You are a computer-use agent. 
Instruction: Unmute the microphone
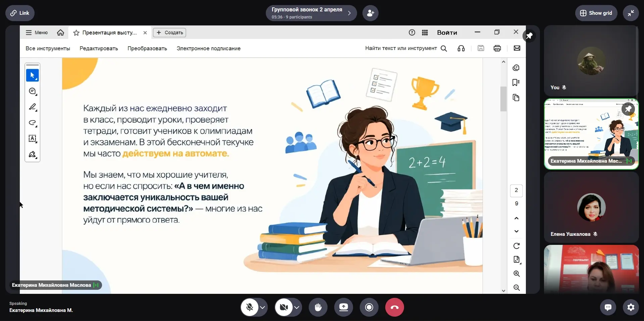coord(250,307)
